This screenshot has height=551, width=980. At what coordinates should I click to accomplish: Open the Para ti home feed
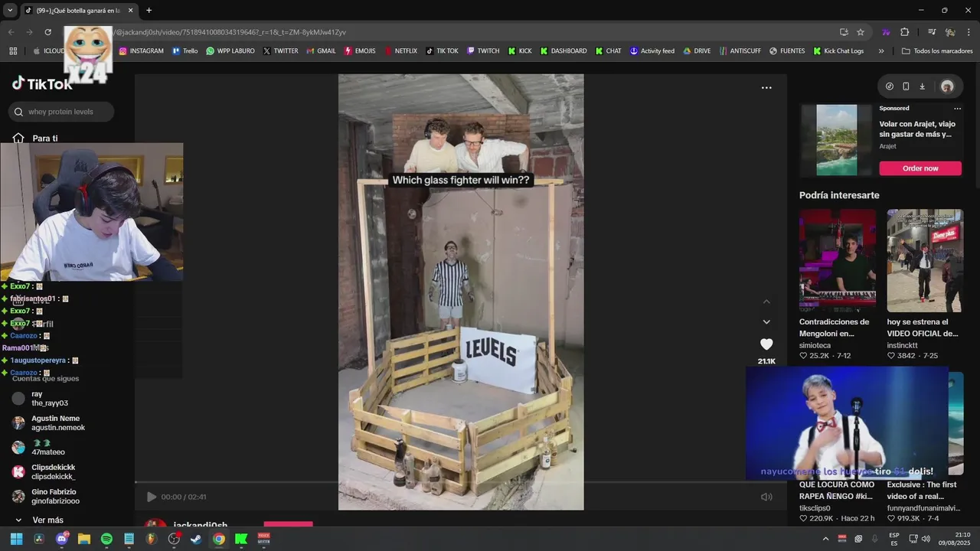point(35,139)
